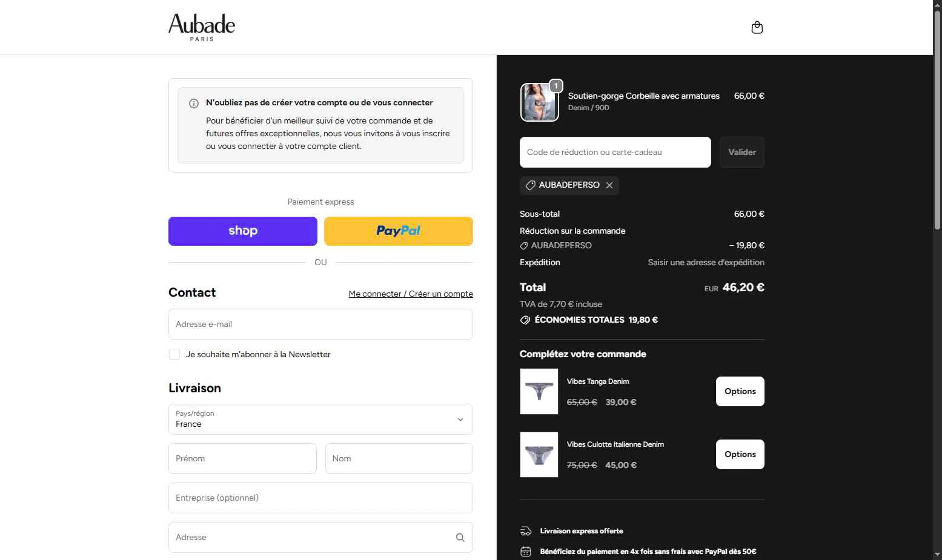Click the quantity badge on bra thumbnail
942x560 pixels.
tap(556, 86)
